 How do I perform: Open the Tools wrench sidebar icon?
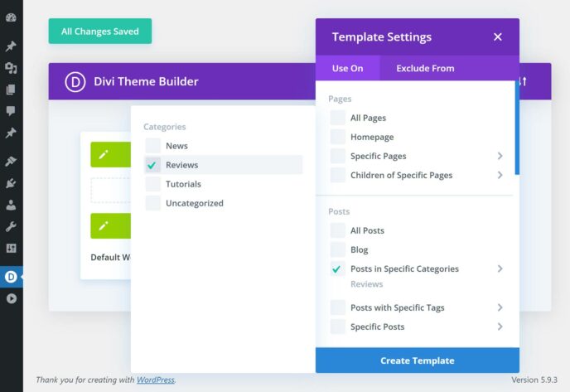11,226
